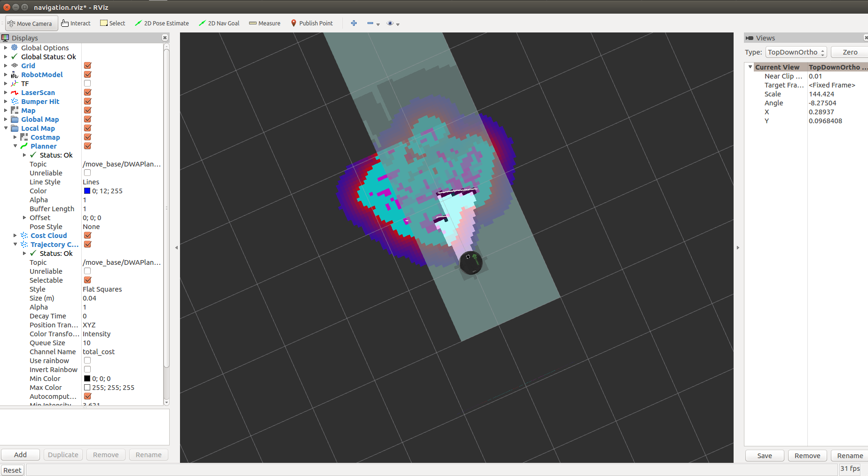Uncheck the LaserScan display
868x476 pixels.
pos(87,92)
